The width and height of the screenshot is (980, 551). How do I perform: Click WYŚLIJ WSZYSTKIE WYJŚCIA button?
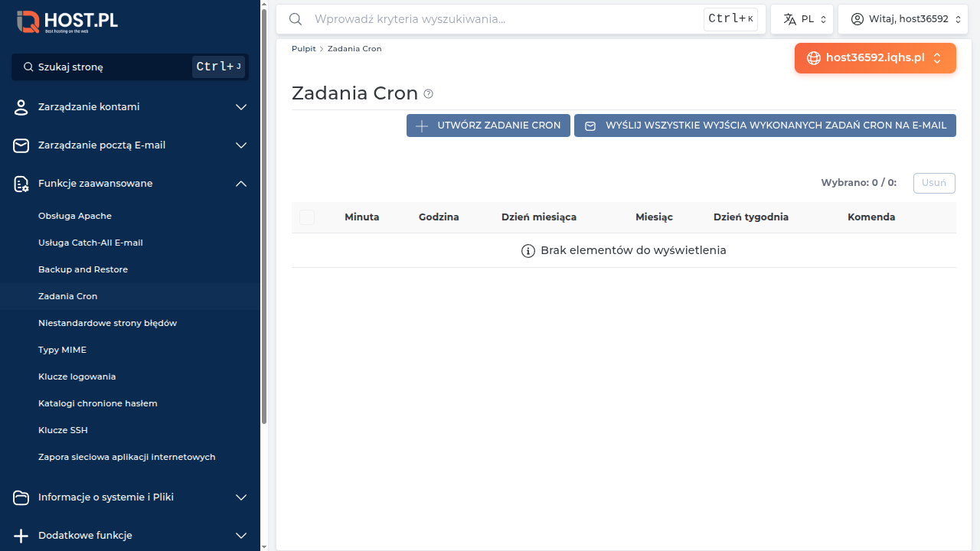765,126
